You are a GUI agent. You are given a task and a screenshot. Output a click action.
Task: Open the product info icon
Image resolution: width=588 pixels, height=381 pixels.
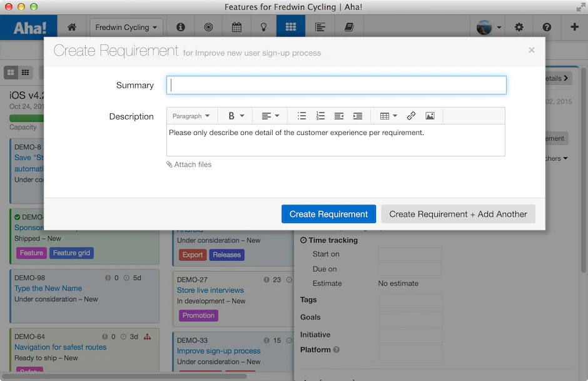pyautogui.click(x=181, y=27)
